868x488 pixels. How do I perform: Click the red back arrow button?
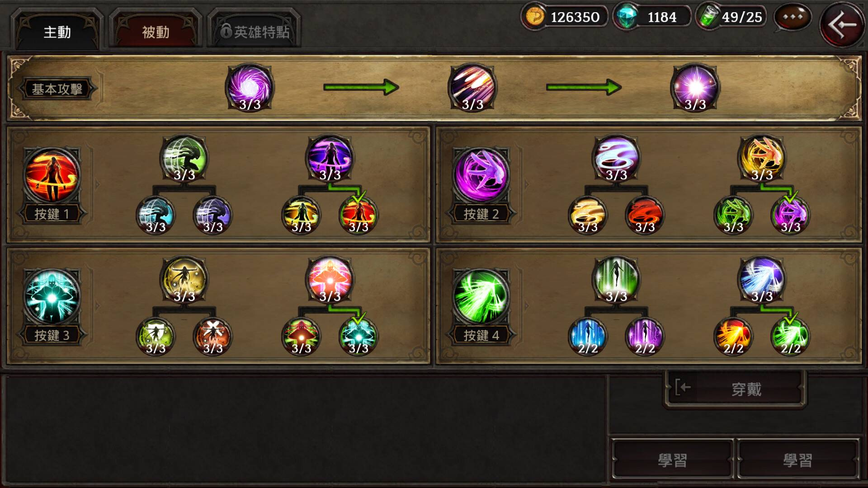pos(842,24)
